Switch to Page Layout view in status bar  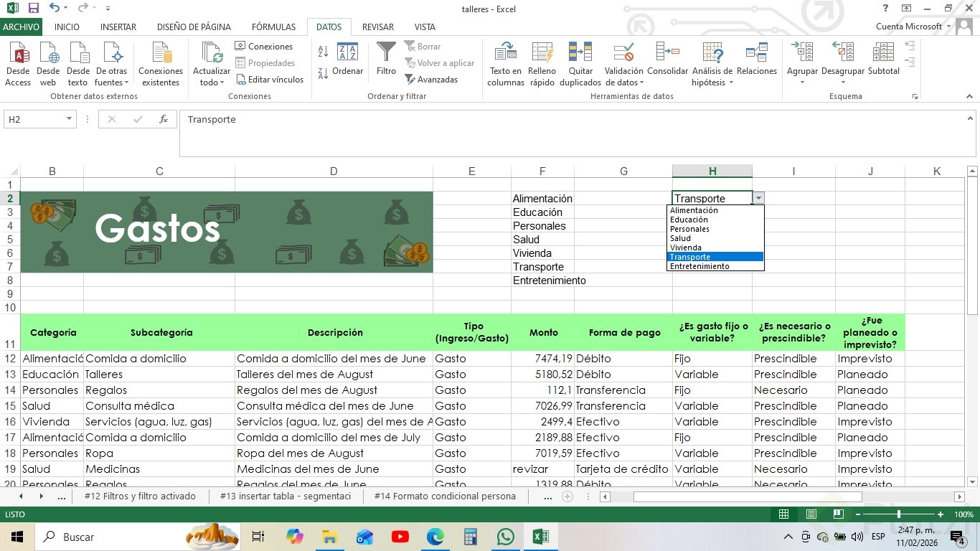click(811, 514)
